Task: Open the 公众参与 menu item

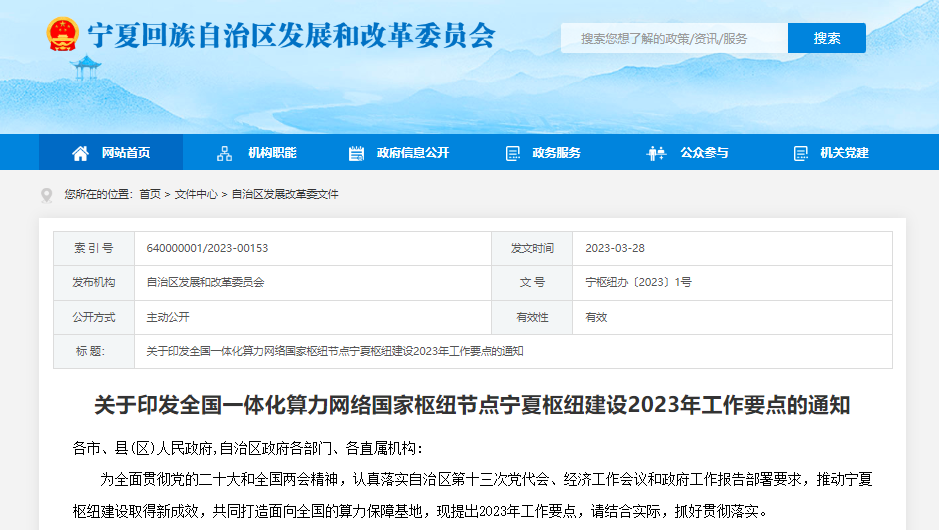Action: tap(704, 153)
